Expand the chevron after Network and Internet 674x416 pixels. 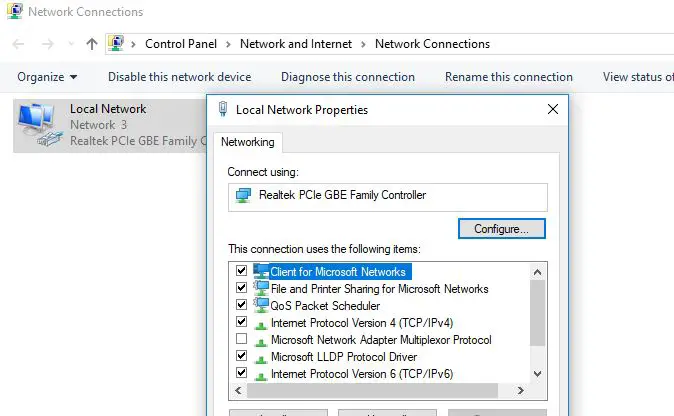363,44
